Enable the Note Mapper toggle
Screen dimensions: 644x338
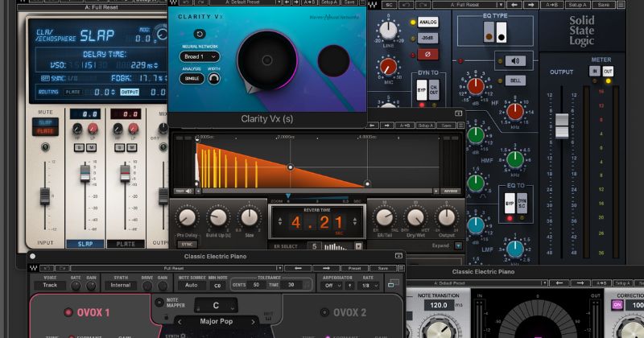click(159, 303)
